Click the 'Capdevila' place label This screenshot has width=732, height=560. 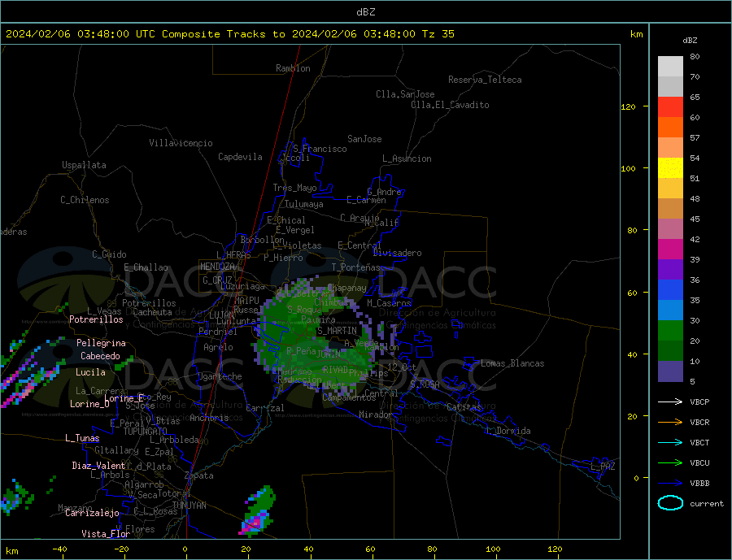[x=240, y=157]
